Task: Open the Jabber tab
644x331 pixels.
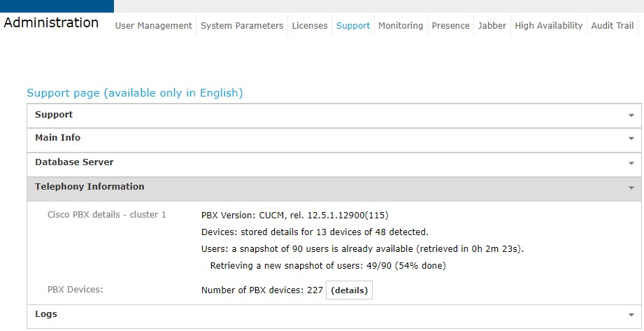Action: click(492, 26)
